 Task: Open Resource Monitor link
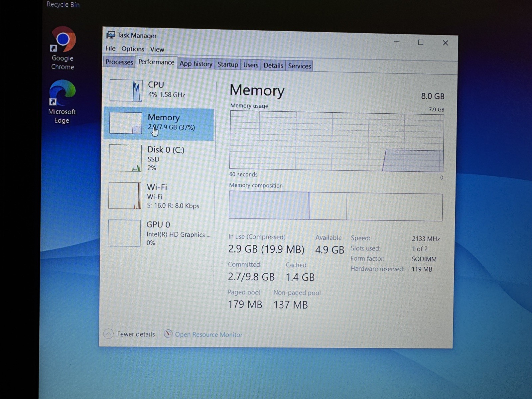click(x=209, y=334)
